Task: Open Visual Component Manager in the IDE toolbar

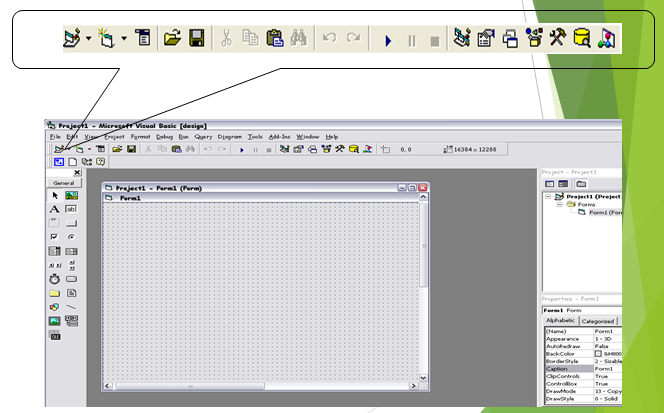Action: coord(368,149)
